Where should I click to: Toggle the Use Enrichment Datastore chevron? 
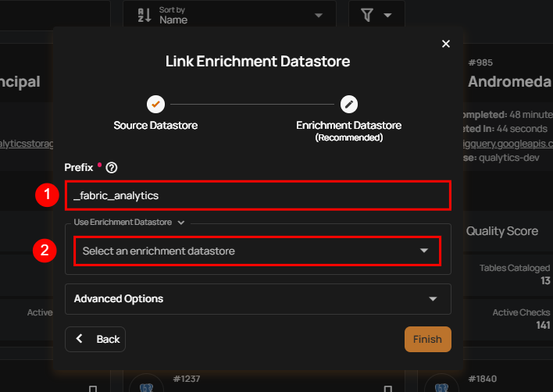coord(181,223)
